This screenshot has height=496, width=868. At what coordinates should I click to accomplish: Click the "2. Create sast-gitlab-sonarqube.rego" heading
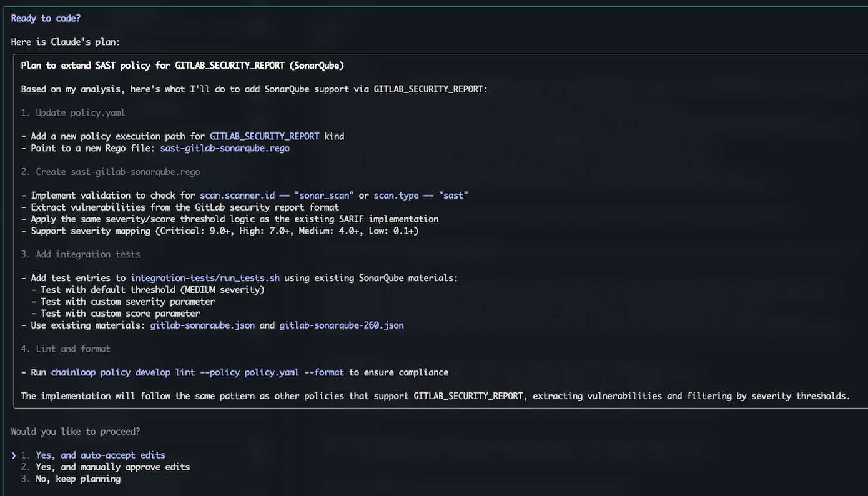coord(111,171)
